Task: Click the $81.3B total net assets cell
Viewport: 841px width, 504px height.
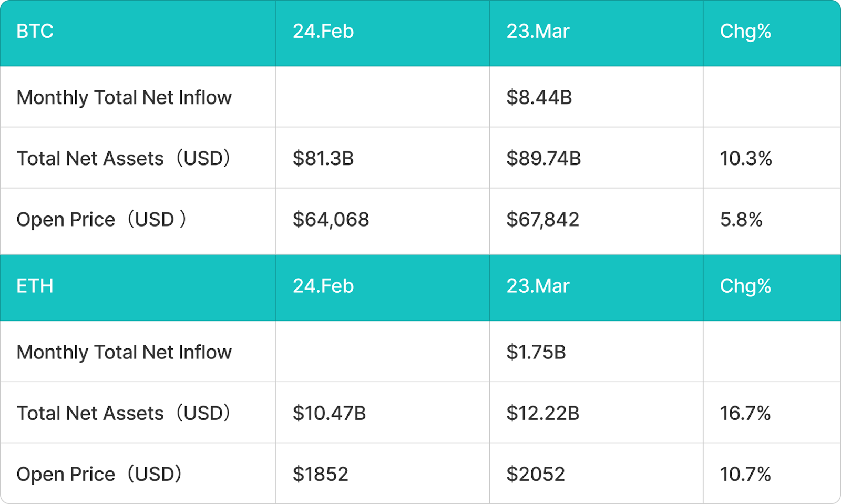Action: (323, 159)
